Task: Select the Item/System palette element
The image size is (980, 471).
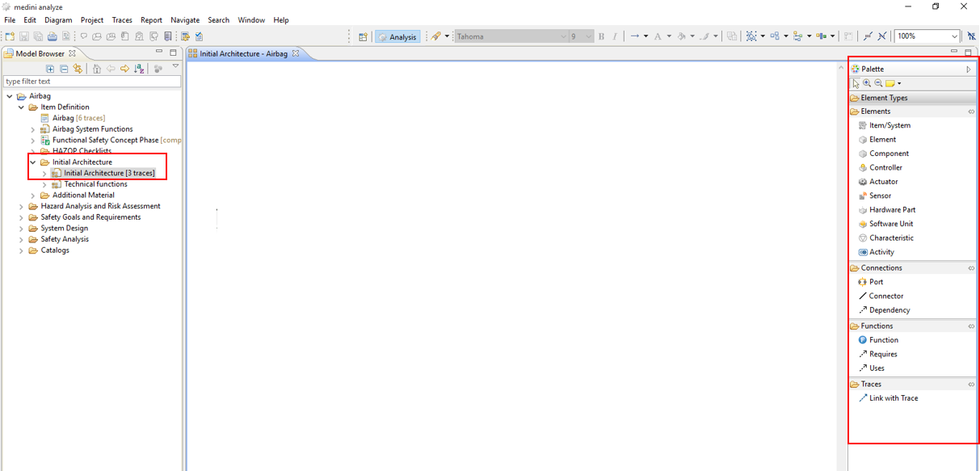Action: [884, 125]
